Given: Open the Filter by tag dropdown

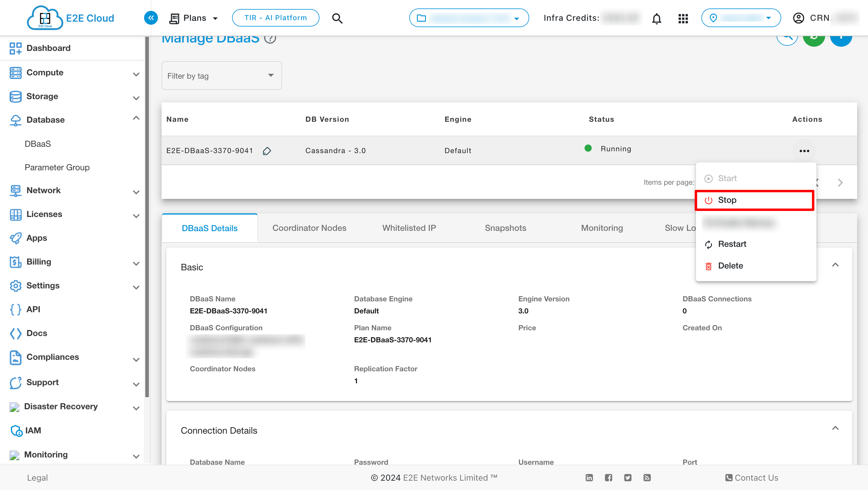Looking at the screenshot, I should 222,75.
